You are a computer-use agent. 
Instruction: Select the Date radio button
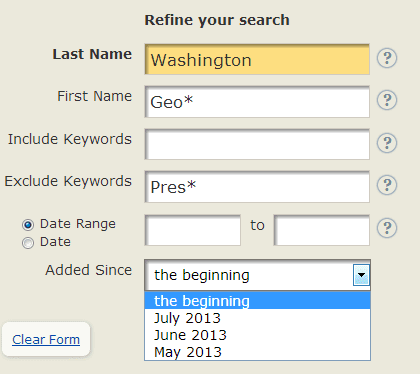pos(28,243)
